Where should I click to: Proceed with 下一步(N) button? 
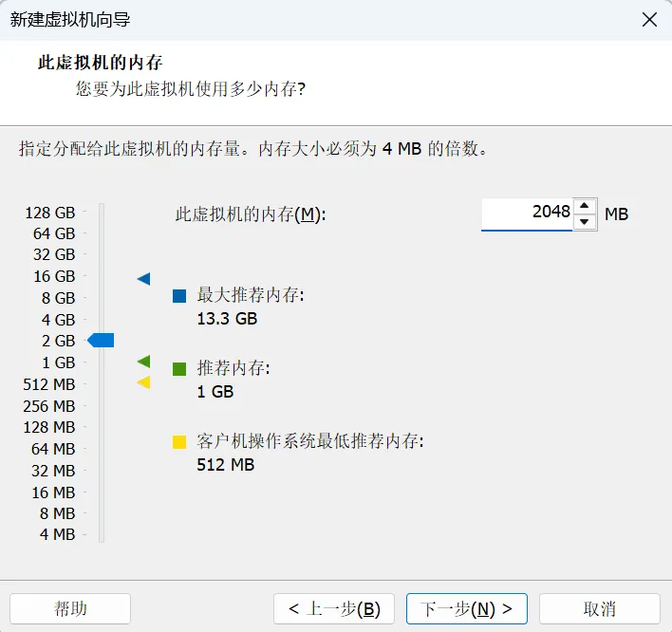[x=467, y=608]
